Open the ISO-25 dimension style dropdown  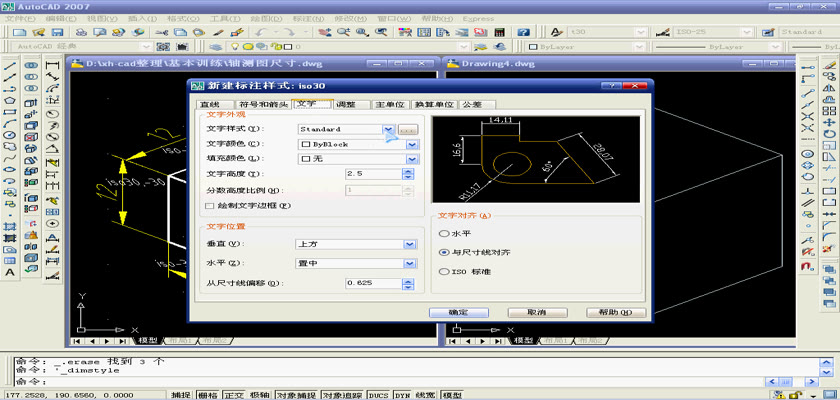click(745, 32)
